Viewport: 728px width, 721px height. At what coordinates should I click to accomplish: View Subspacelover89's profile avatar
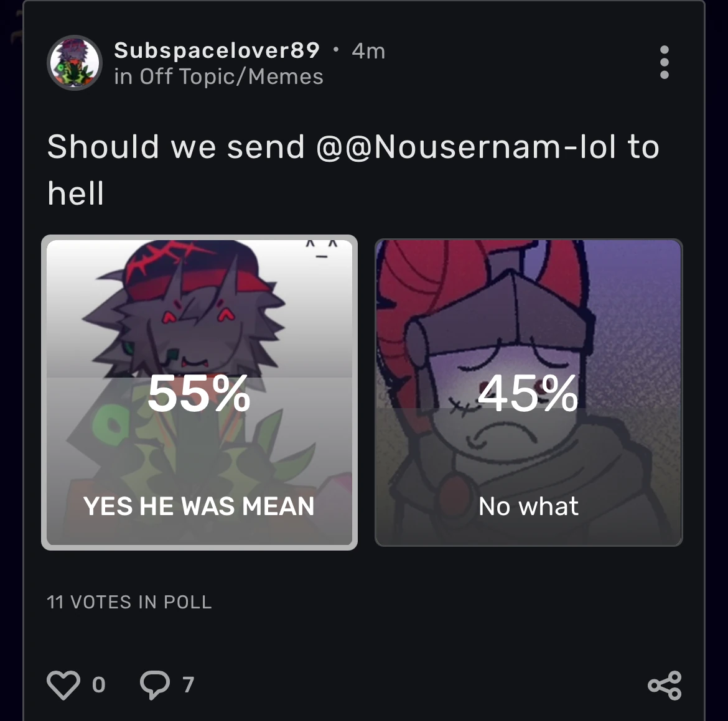pos(74,62)
